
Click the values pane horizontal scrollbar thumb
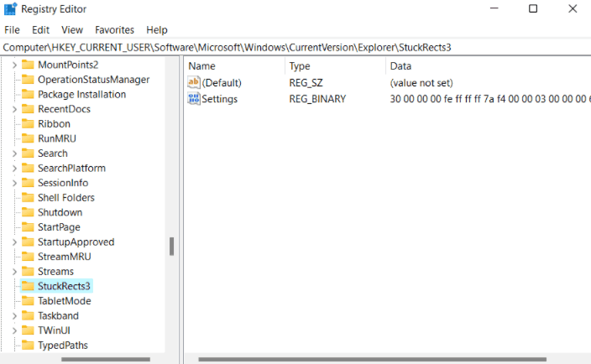click(373, 359)
